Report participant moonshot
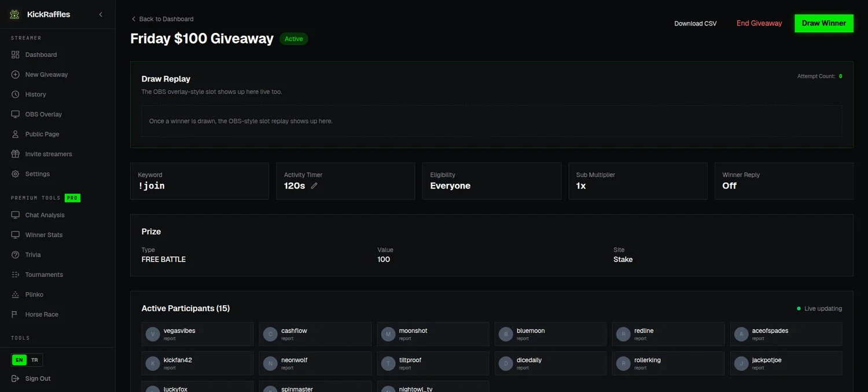 (x=405, y=339)
